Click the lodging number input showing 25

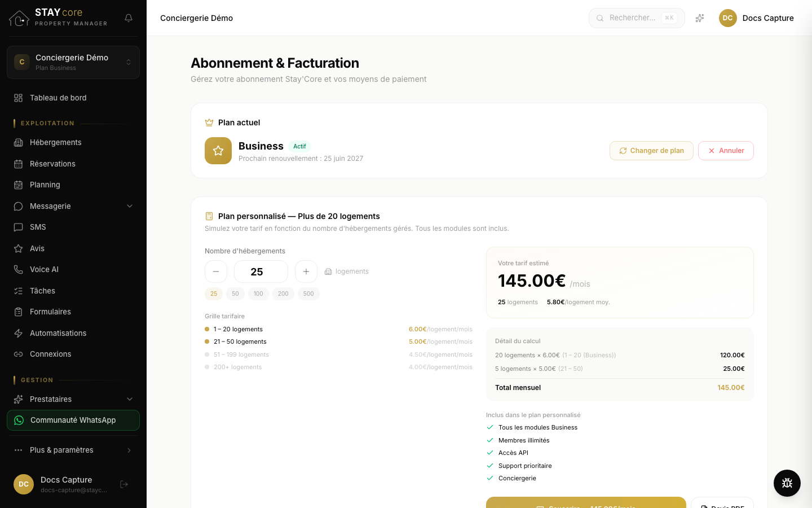261,271
